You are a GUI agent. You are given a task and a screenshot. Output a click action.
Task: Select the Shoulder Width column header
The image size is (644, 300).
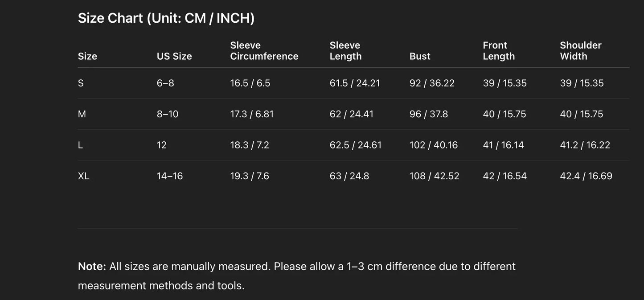(x=580, y=51)
